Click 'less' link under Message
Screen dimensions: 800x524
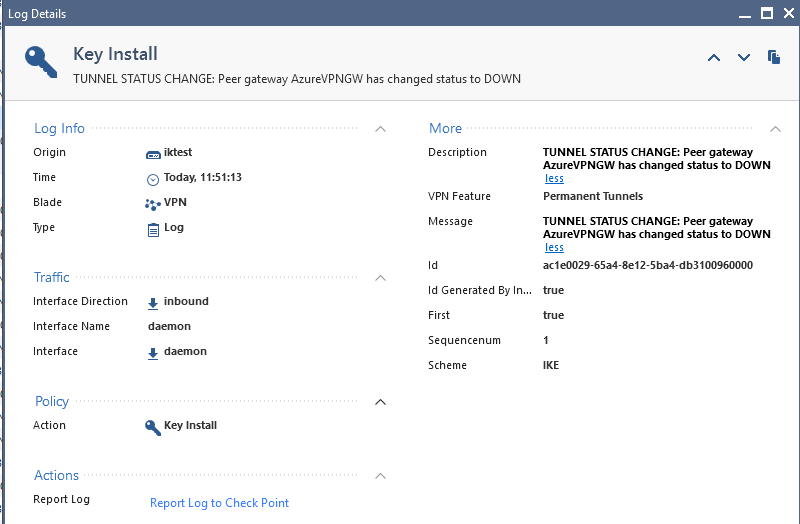(554, 247)
